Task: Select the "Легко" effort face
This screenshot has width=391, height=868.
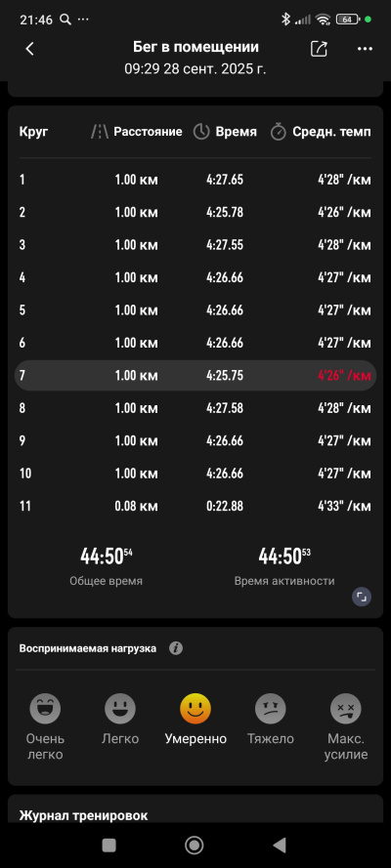Action: coord(120,709)
